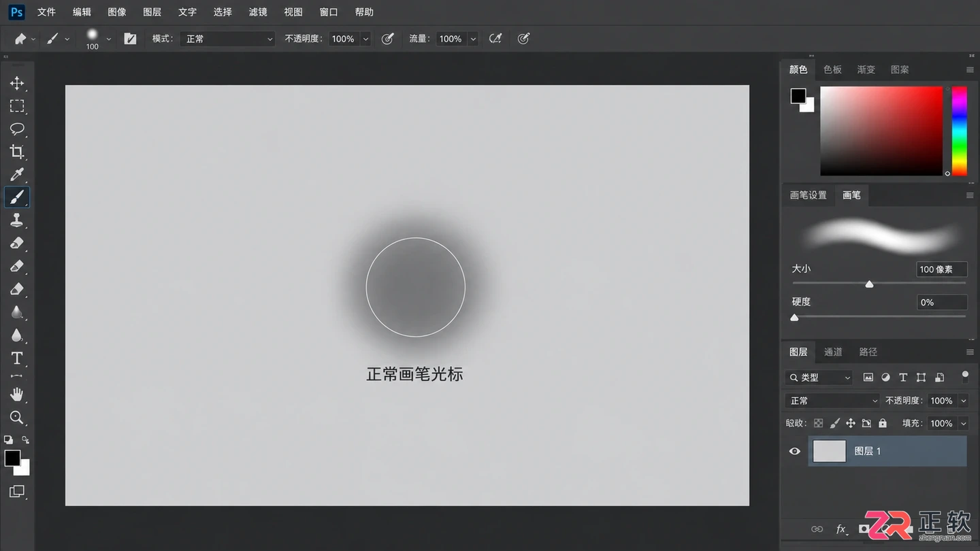The width and height of the screenshot is (980, 551).
Task: Filter layers by adjustment layer icon
Action: (886, 378)
